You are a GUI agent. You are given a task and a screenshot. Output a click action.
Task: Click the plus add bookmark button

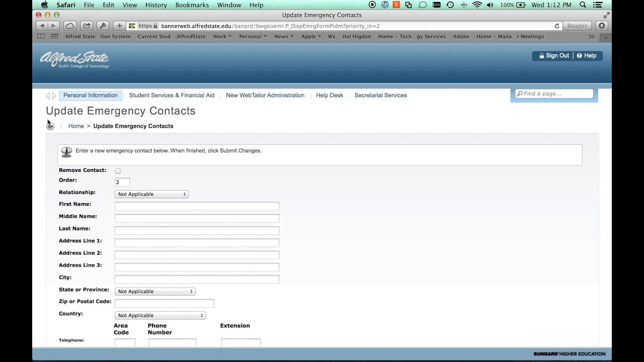(x=119, y=26)
